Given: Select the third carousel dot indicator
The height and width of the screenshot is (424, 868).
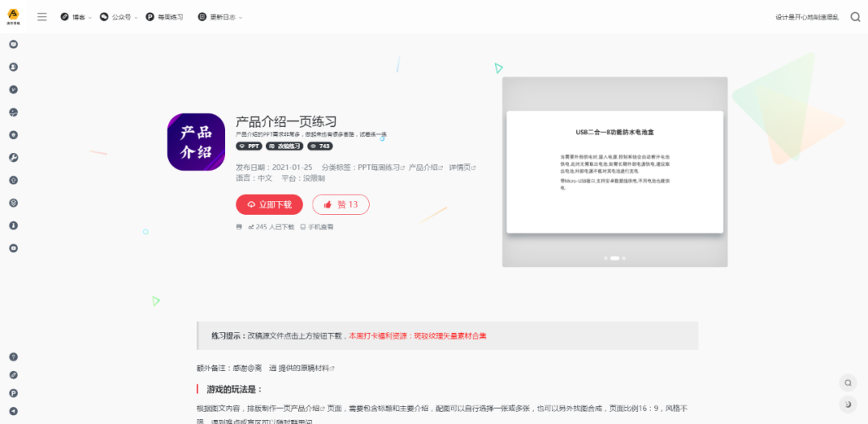Looking at the screenshot, I should point(624,258).
